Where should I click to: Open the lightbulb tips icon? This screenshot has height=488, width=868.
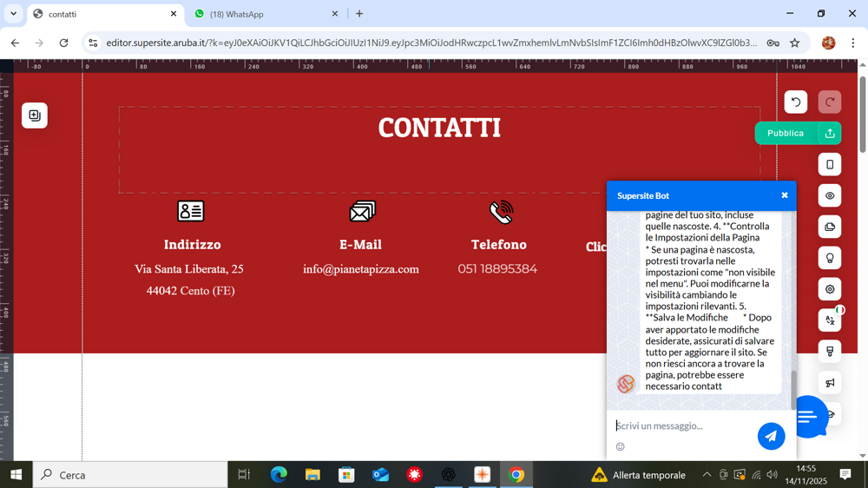click(830, 259)
